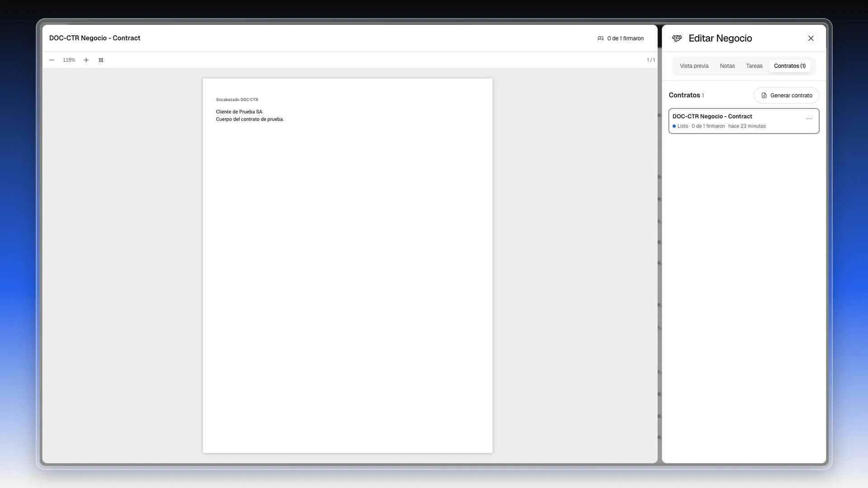
Task: Click the signers icon beside firmaron
Action: click(600, 38)
